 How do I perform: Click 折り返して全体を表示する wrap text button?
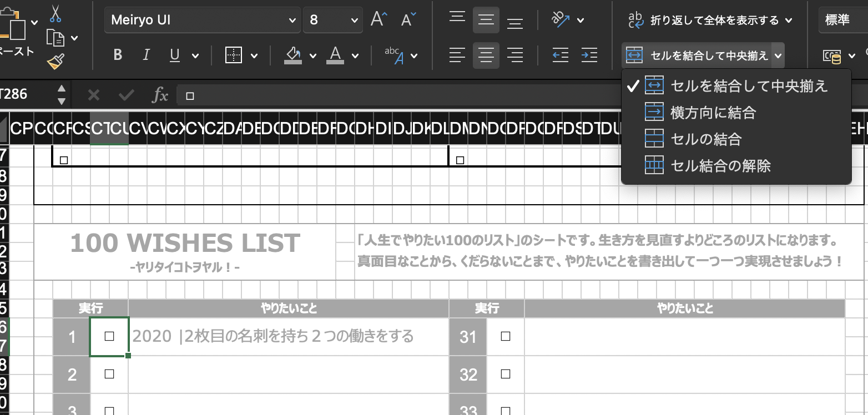tap(709, 21)
